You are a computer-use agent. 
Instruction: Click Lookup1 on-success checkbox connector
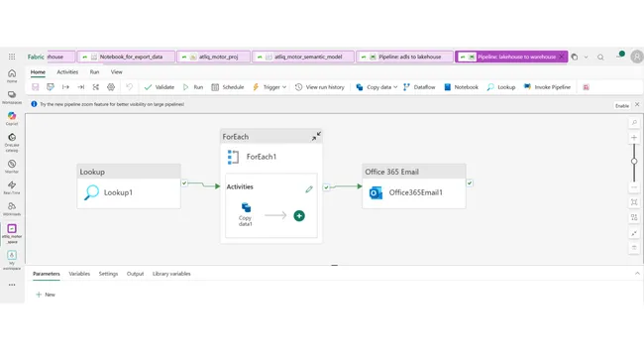pyautogui.click(x=184, y=183)
